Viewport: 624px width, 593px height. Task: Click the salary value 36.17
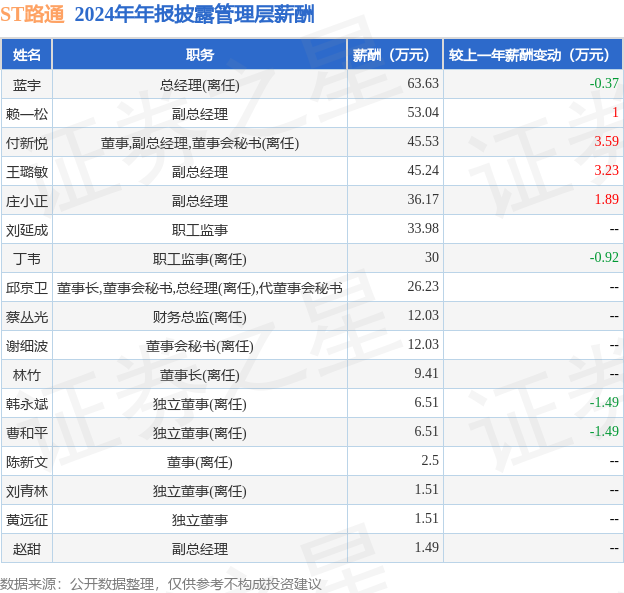tap(423, 200)
